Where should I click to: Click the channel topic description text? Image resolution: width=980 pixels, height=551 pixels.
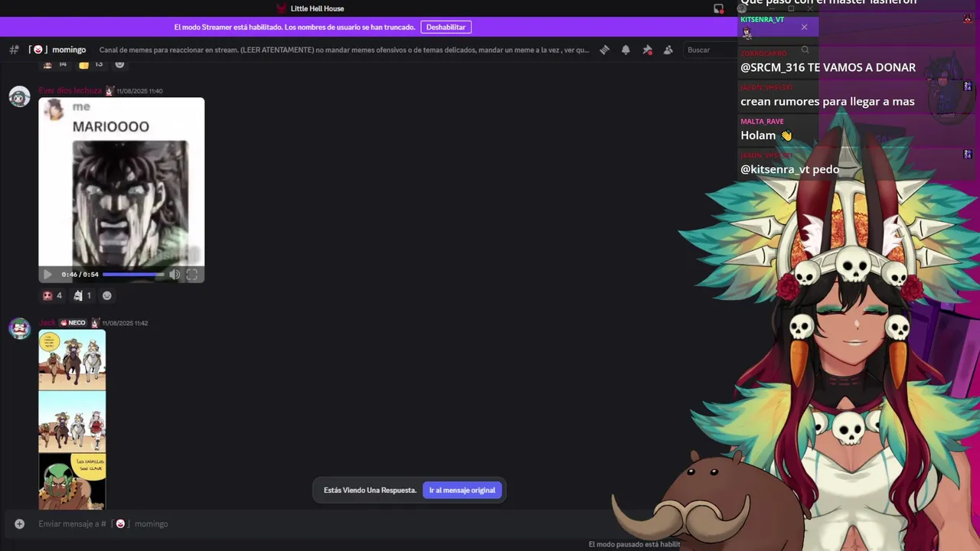tap(345, 50)
